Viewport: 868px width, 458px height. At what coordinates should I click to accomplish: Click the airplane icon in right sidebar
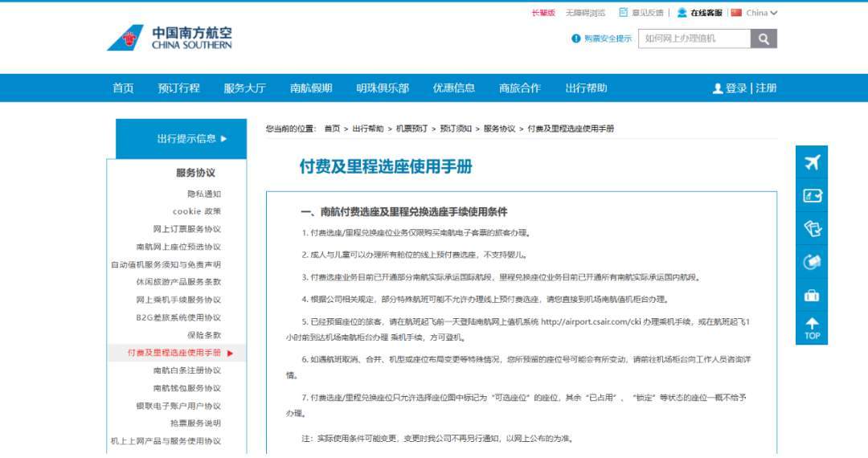(812, 162)
